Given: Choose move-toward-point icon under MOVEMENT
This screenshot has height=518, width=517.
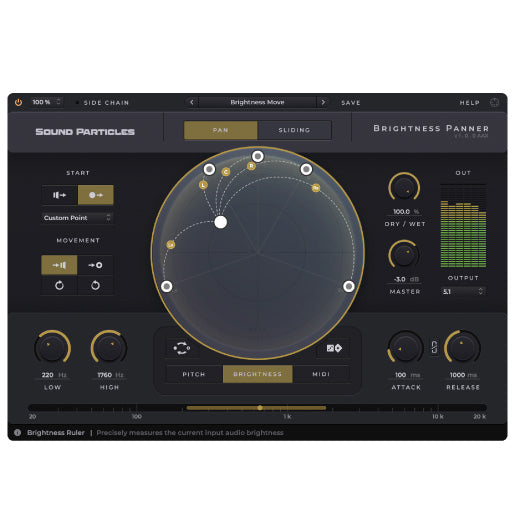Looking at the screenshot, I should point(95,265).
